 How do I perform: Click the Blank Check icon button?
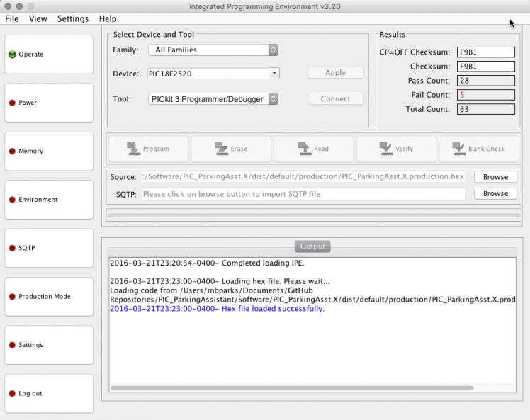(478, 149)
